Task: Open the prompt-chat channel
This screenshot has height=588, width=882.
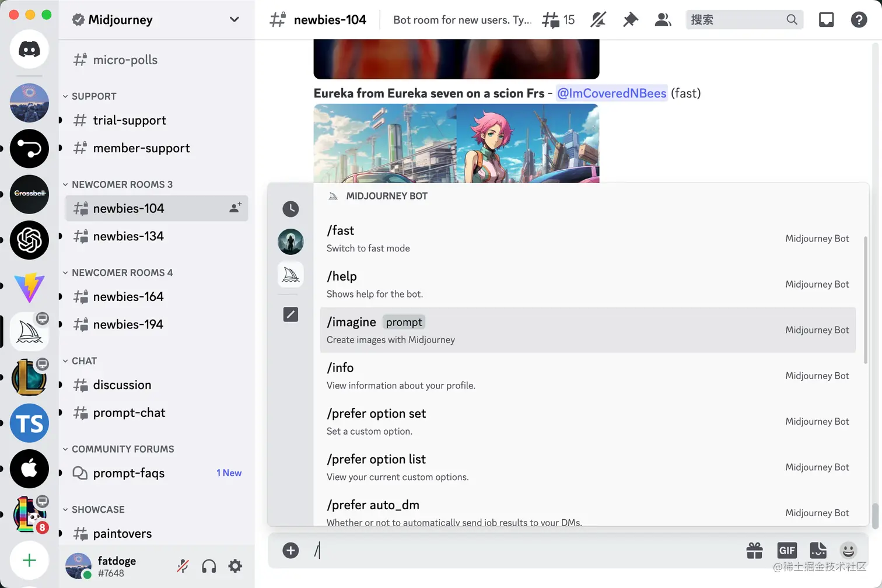Action: [156, 413]
